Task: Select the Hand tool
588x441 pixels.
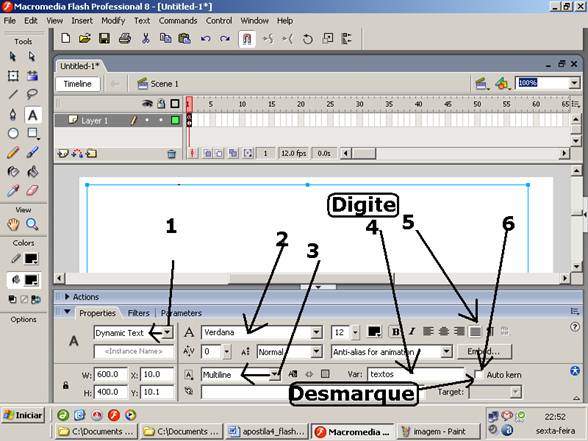Action: (x=13, y=225)
